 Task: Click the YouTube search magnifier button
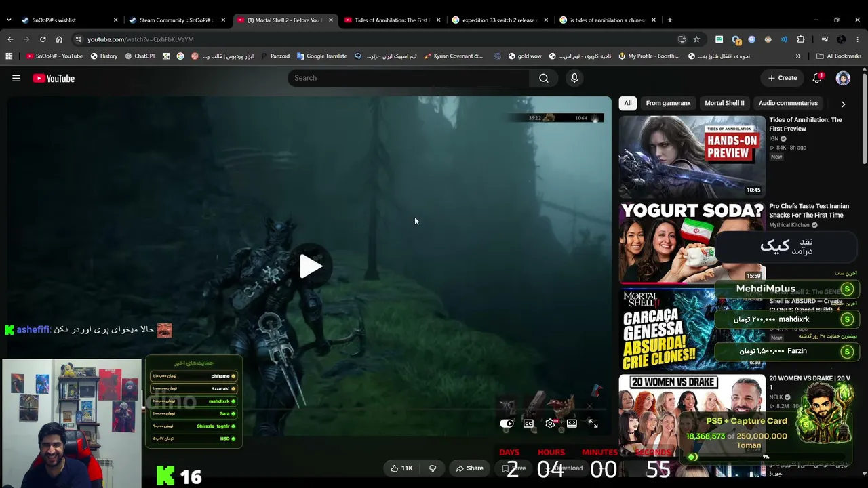pos(544,78)
